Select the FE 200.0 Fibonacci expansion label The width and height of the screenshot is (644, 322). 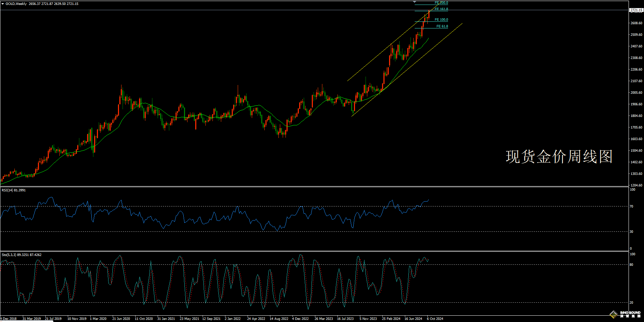click(441, 3)
